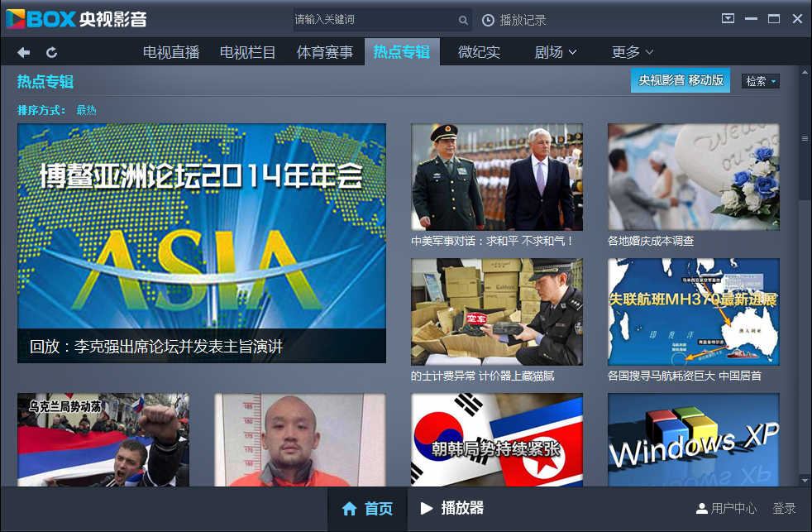The height and width of the screenshot is (532, 812).
Task: Click the 央视影音移动版 button
Action: [x=680, y=80]
